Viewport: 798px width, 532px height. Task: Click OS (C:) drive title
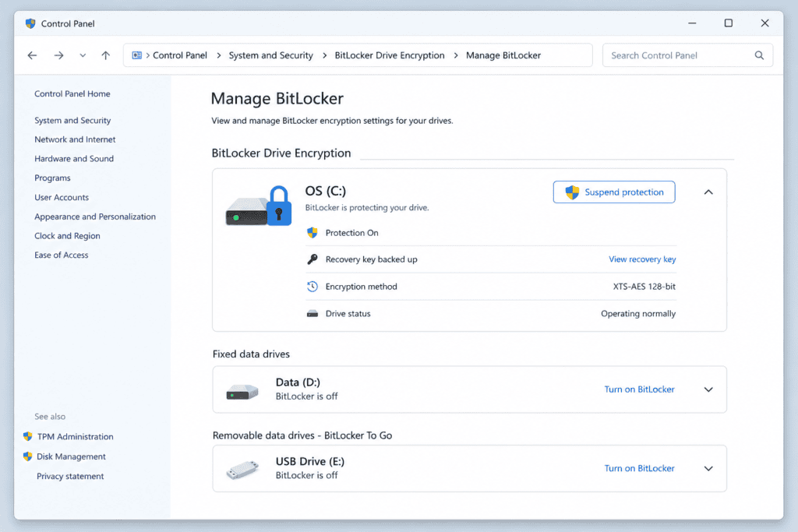325,191
